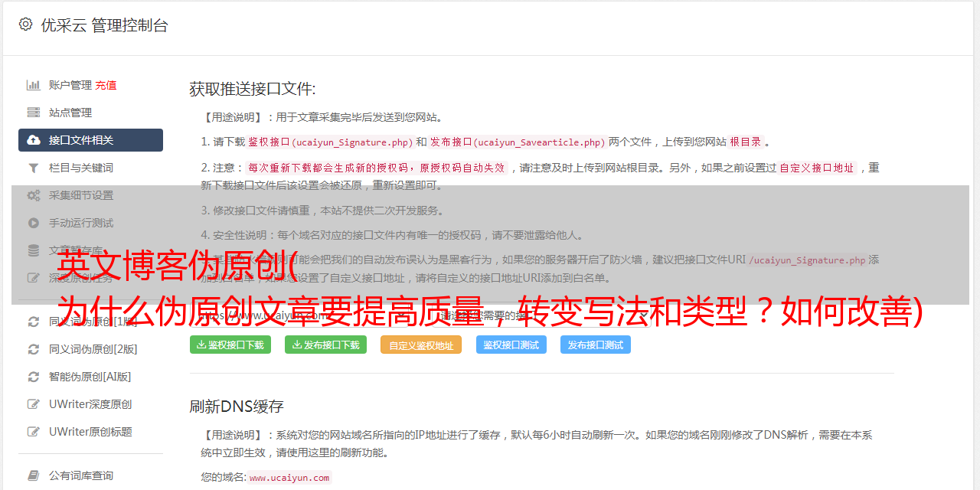Click the play icon for 手动运行测试
This screenshot has height=490, width=980.
34,223
